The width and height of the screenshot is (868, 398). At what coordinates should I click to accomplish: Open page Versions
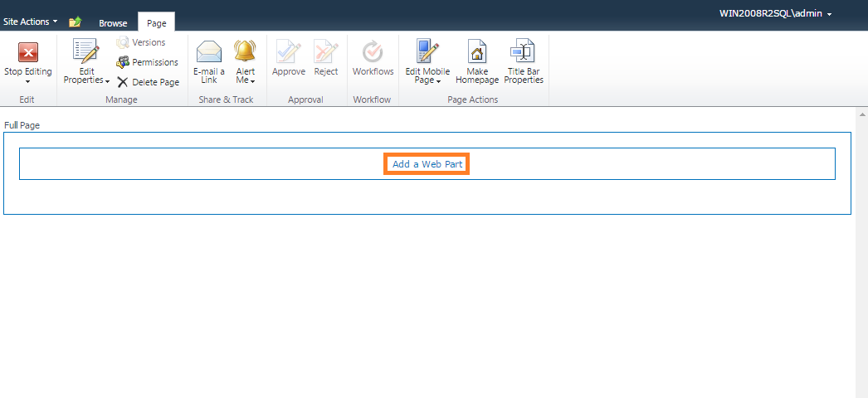tap(140, 42)
